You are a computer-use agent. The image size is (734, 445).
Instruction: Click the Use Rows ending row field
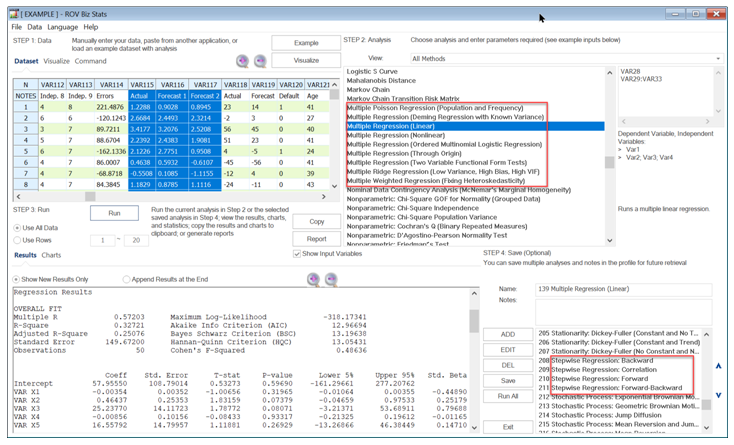[136, 241]
